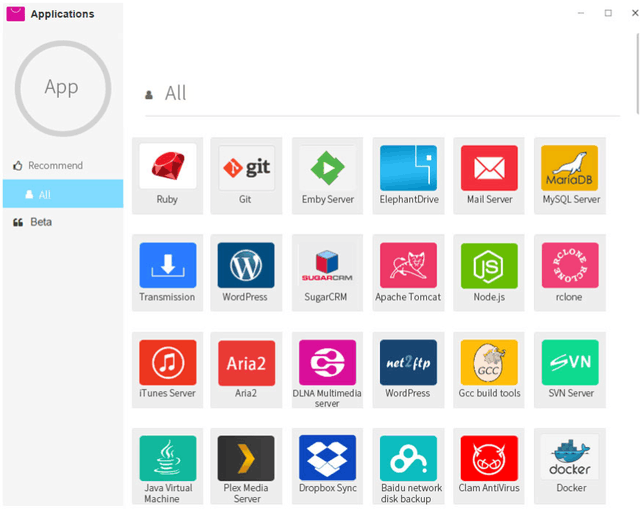Click the 'SVN Server' label
This screenshot has height=514, width=640.
click(571, 393)
